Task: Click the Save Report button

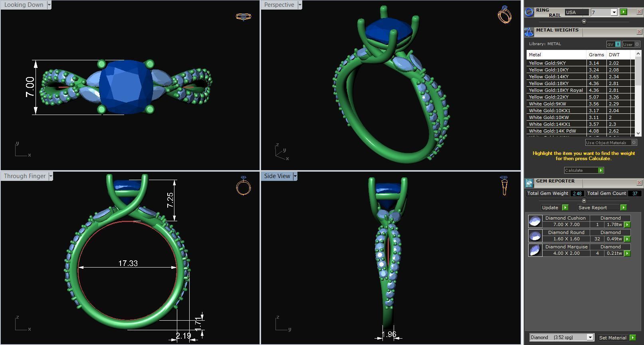Action: point(602,208)
